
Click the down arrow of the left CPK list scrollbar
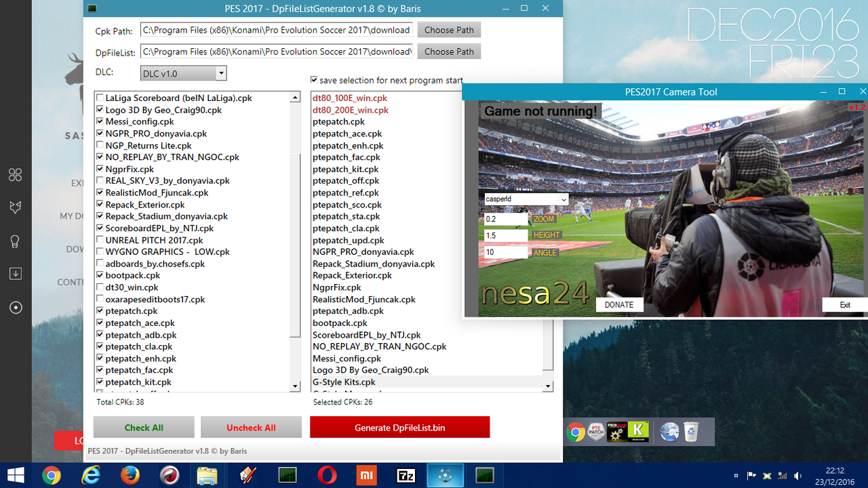(x=295, y=386)
